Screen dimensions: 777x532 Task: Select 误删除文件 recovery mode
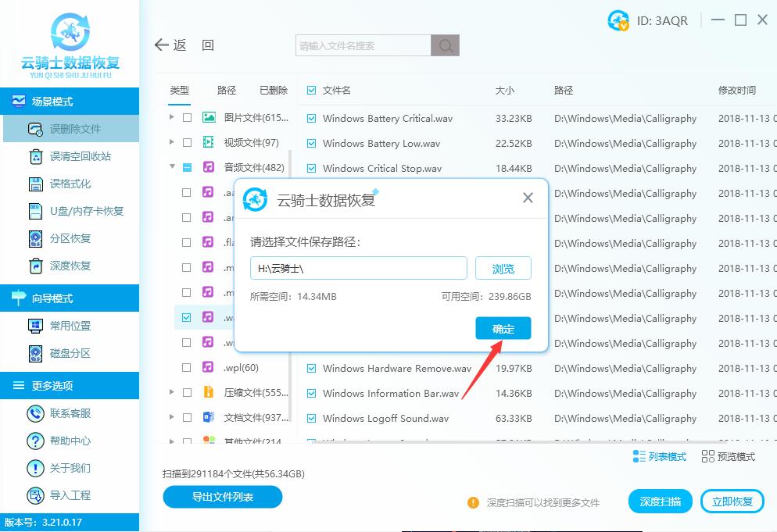tap(71, 129)
